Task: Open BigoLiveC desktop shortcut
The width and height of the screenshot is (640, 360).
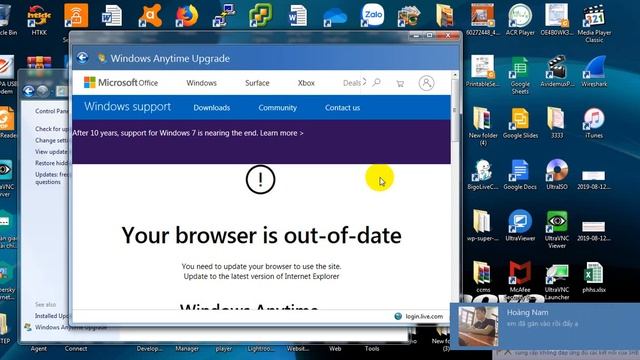Action: (x=483, y=174)
